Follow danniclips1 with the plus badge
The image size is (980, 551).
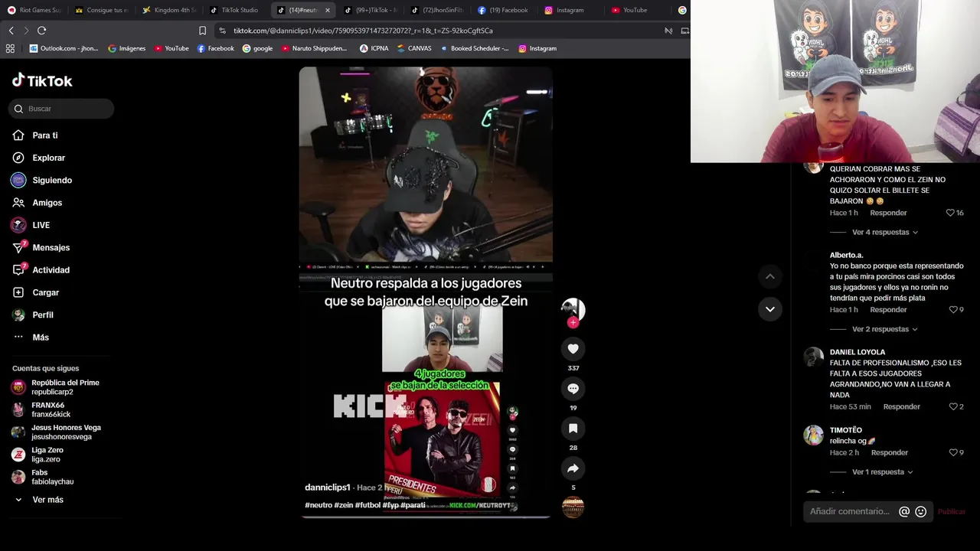pyautogui.click(x=573, y=323)
